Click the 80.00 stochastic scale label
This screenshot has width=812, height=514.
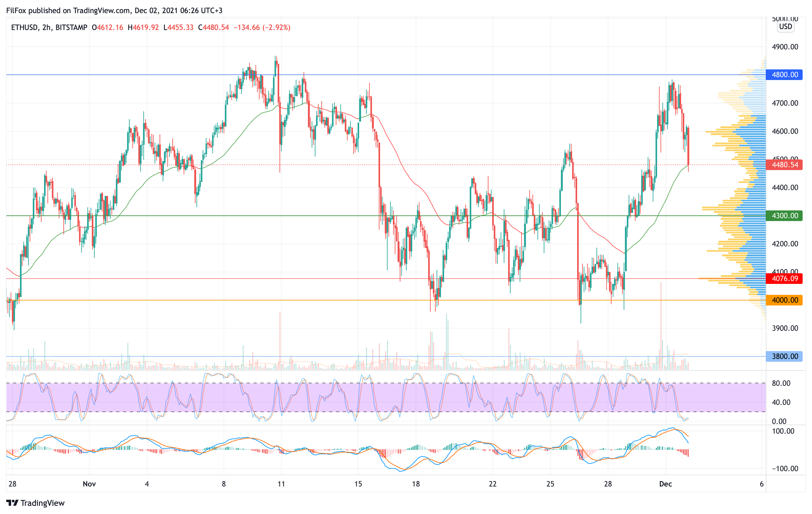point(781,383)
